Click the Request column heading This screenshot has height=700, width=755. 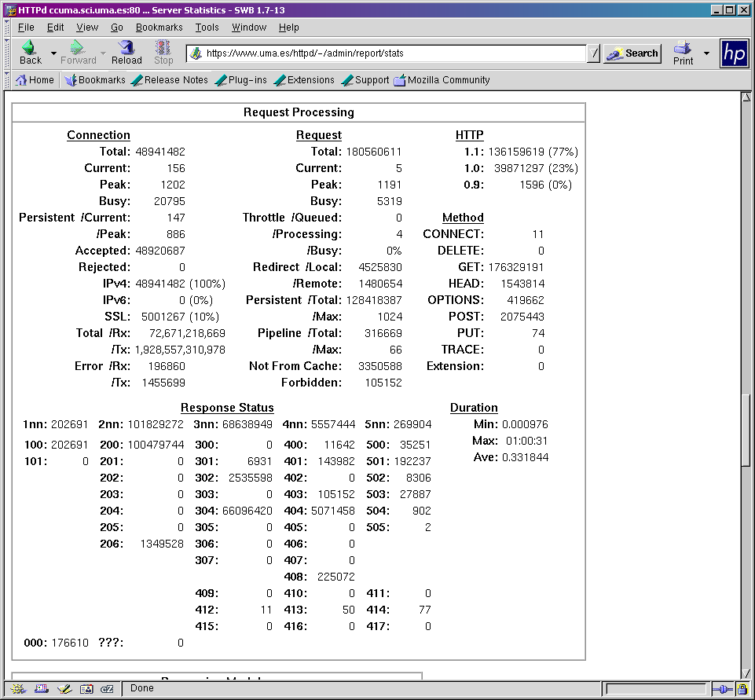pos(319,135)
